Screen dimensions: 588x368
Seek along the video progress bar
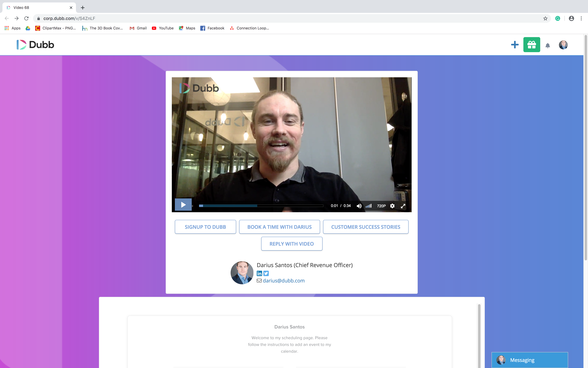coord(261,206)
